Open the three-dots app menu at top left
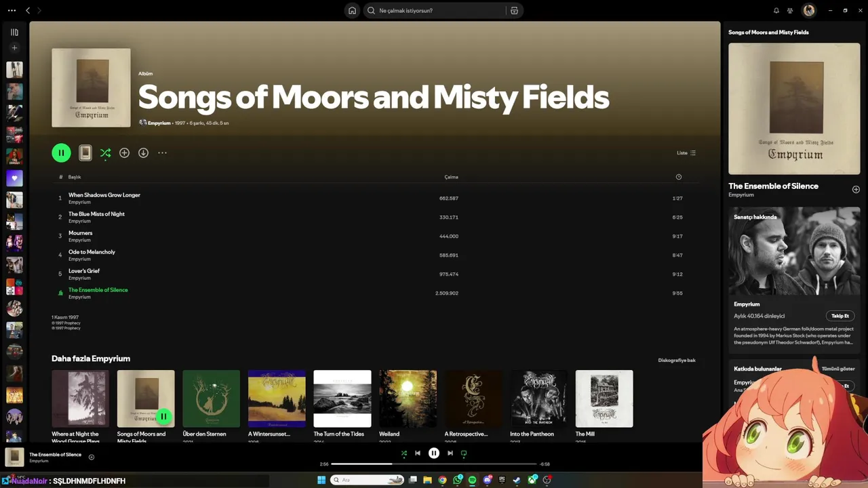This screenshot has height=488, width=868. pyautogui.click(x=12, y=10)
